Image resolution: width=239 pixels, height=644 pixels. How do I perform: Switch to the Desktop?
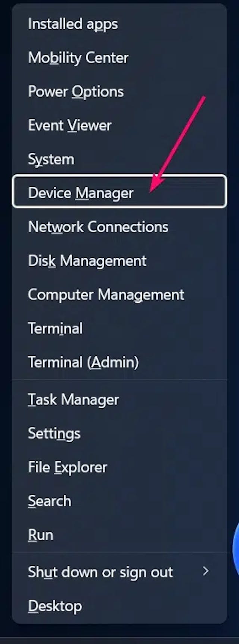click(55, 605)
